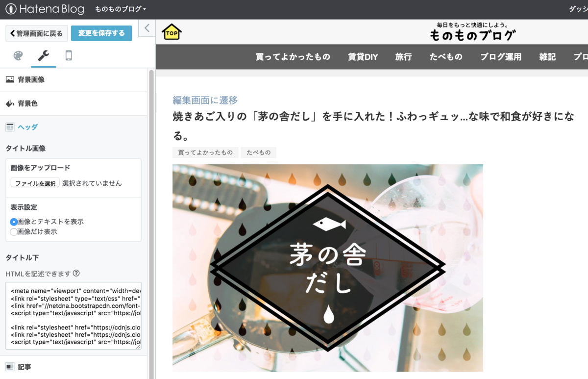Expand the 背景画像 section
Screen dimensions: 588x379
pos(73,79)
